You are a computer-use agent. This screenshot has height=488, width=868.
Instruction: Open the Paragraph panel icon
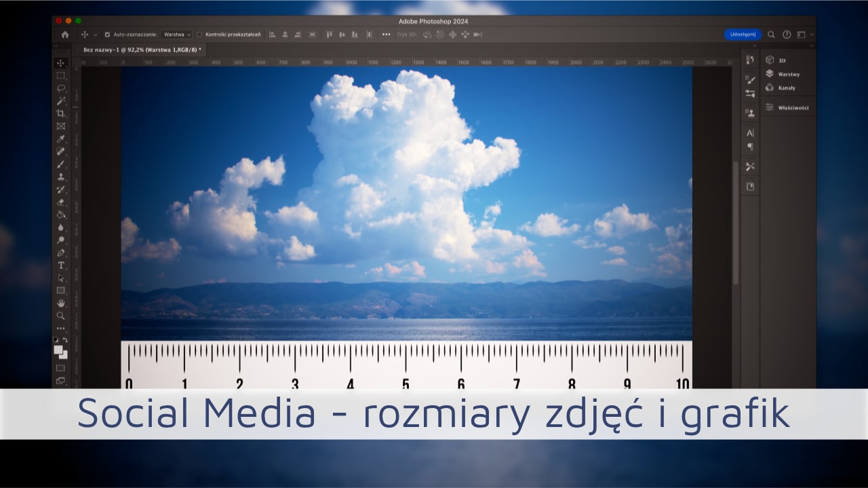[x=750, y=146]
